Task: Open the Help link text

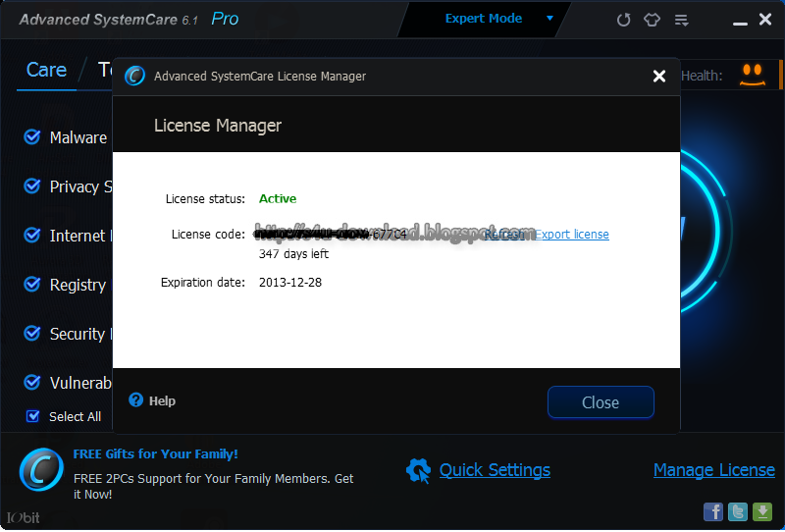Action: (x=162, y=400)
